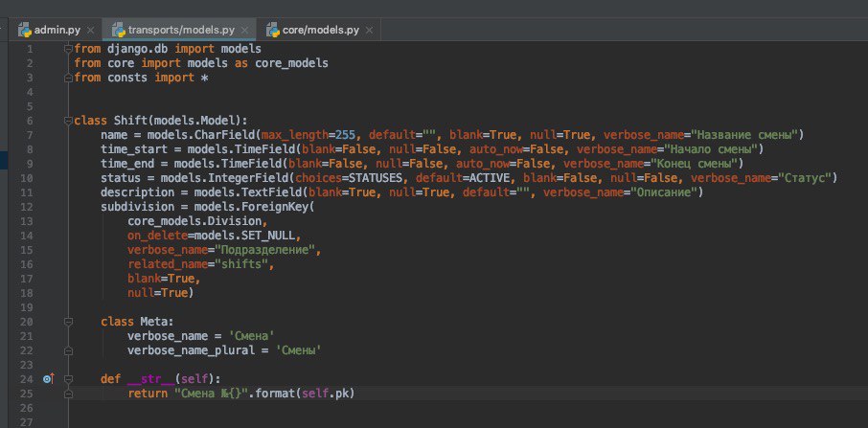Click on models.SET_NULL value
868x428 pixels.
pos(244,236)
